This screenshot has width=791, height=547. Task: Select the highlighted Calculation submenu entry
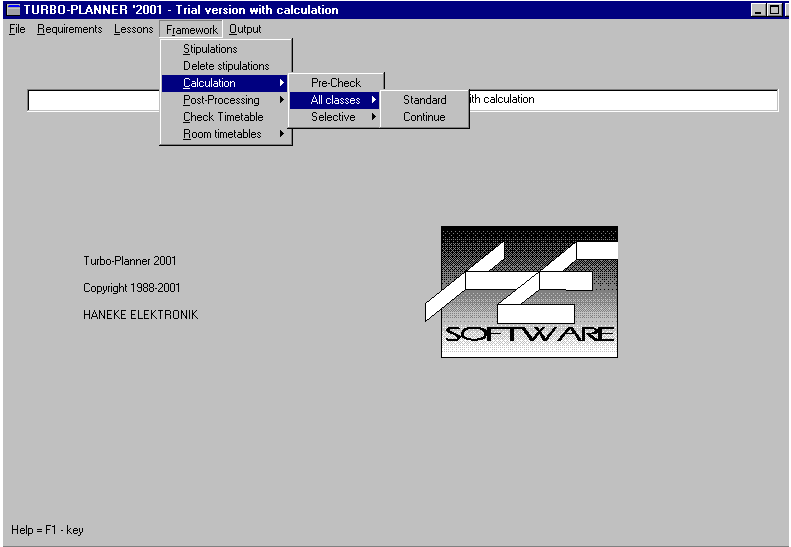pos(225,83)
